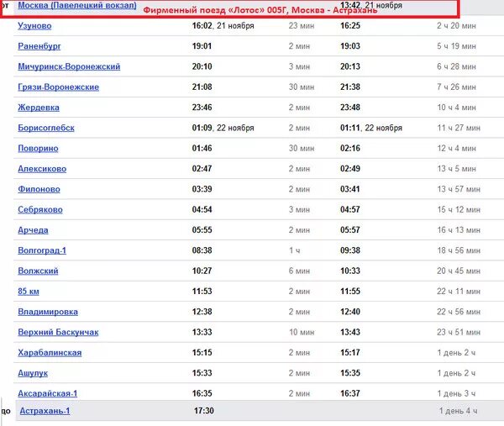Select the 1 ч stop at Волгоград-1
The height and width of the screenshot is (426, 504).
(x=295, y=250)
